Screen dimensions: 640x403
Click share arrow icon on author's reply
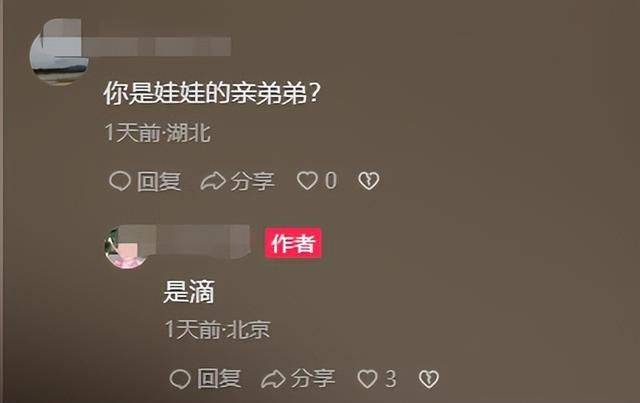[x=273, y=379]
